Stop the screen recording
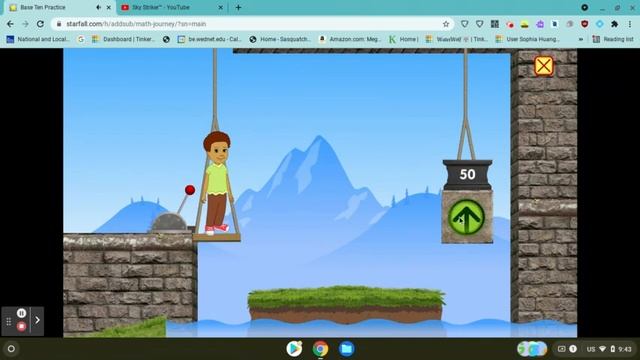Viewport: 640px width, 360px height. pyautogui.click(x=22, y=327)
